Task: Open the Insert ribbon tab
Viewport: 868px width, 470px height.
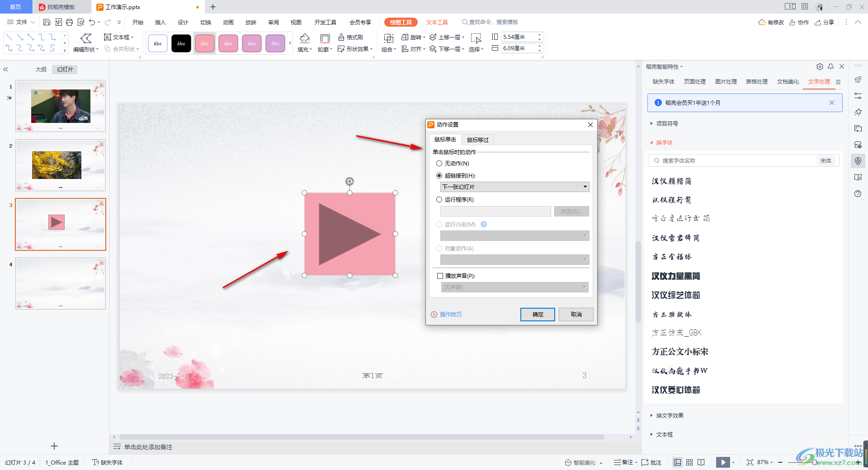Action: [160, 22]
